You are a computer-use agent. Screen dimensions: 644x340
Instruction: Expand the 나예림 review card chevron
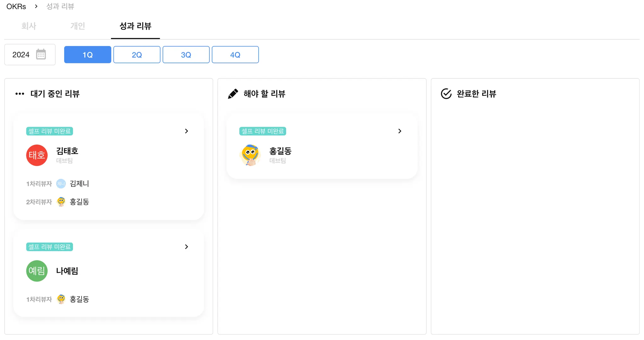pyautogui.click(x=186, y=247)
